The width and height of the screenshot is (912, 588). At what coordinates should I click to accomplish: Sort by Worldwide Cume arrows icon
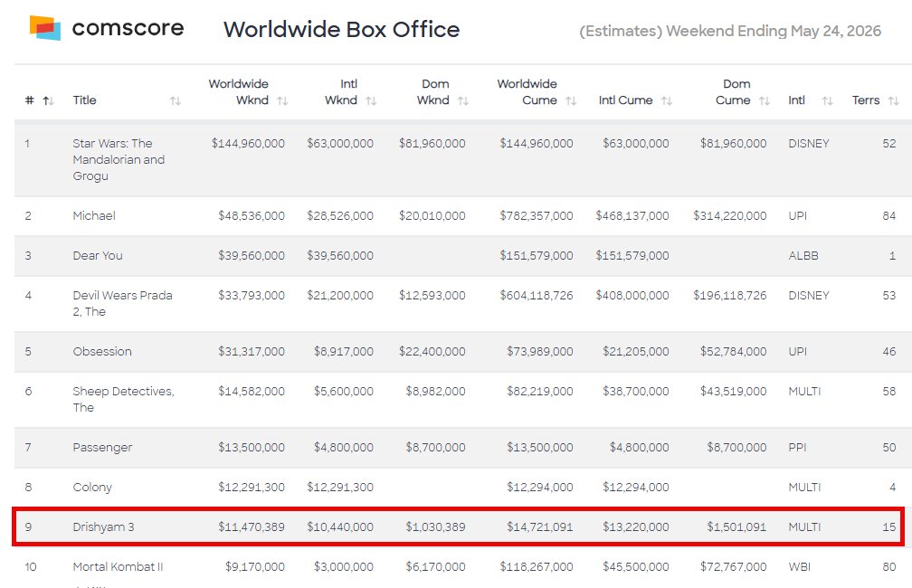[x=571, y=100]
